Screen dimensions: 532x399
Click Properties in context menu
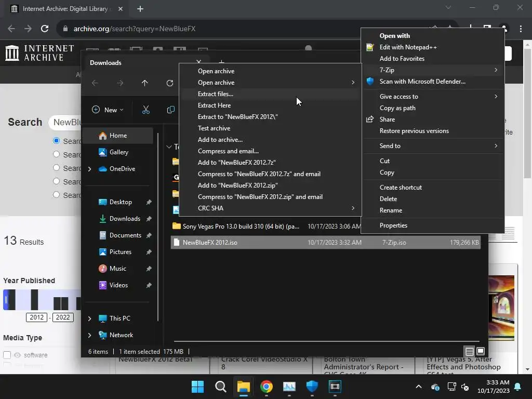pos(433,225)
